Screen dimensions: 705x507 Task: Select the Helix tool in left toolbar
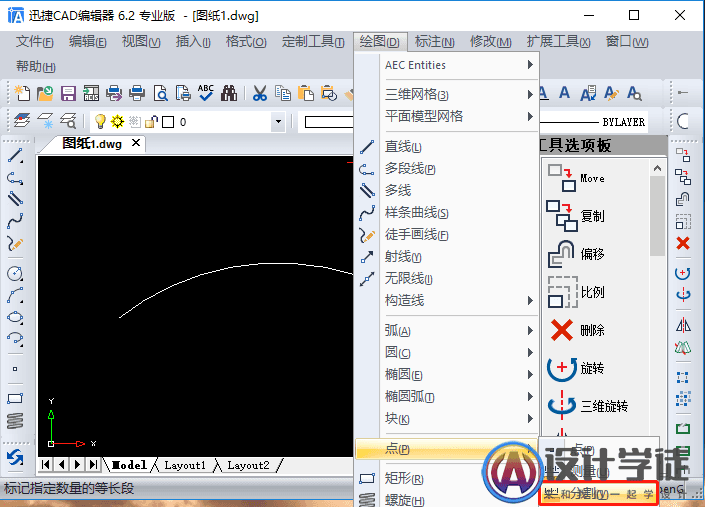point(15,421)
